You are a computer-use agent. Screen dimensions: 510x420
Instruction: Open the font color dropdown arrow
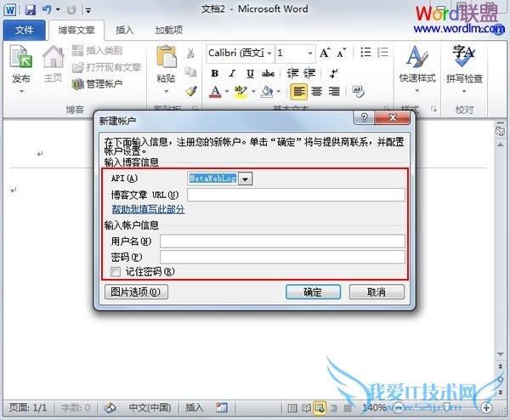(x=227, y=92)
